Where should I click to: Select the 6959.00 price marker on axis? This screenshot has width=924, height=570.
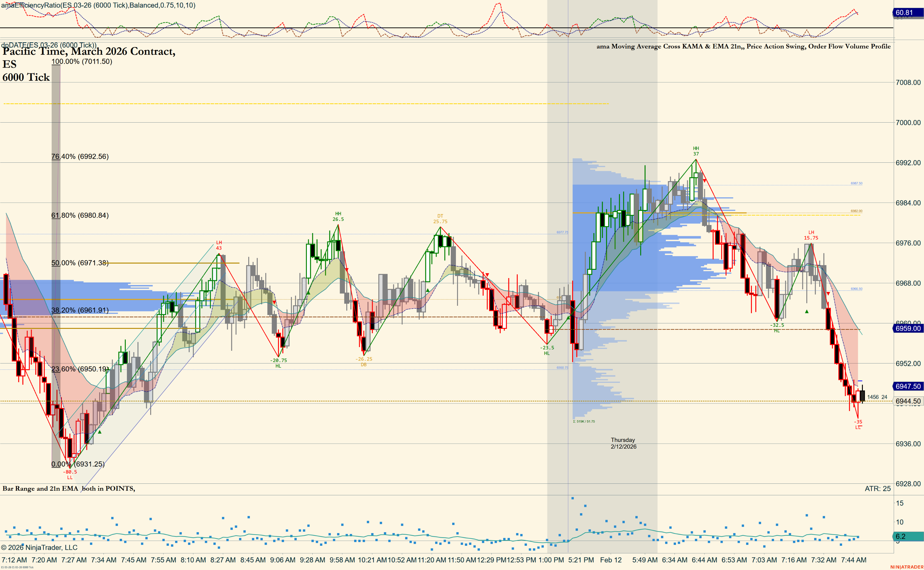tap(908, 328)
